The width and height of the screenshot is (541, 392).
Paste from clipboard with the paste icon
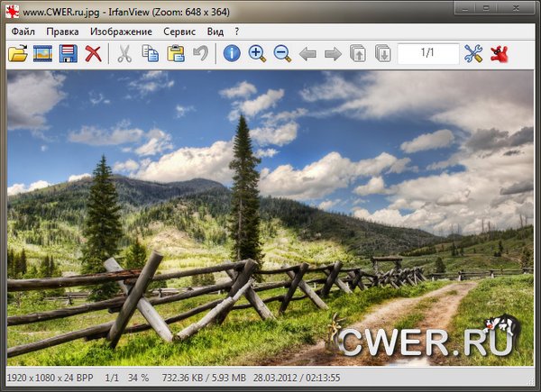pyautogui.click(x=176, y=53)
